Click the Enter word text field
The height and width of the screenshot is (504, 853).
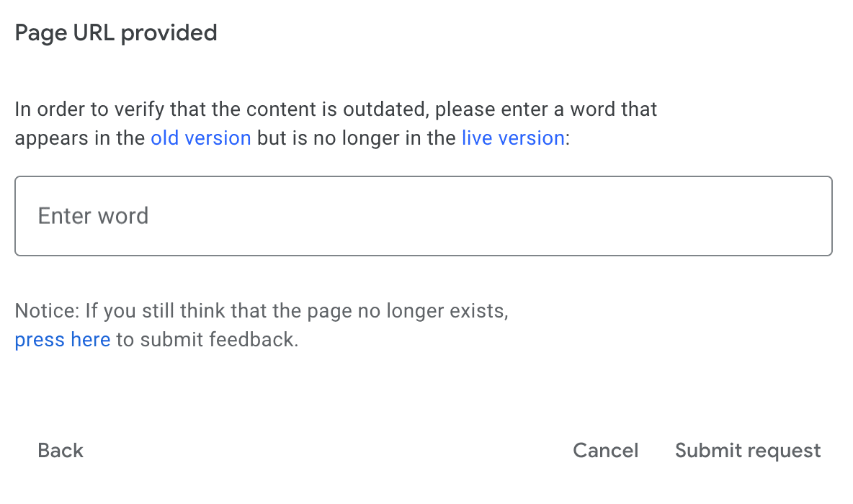coord(423,216)
